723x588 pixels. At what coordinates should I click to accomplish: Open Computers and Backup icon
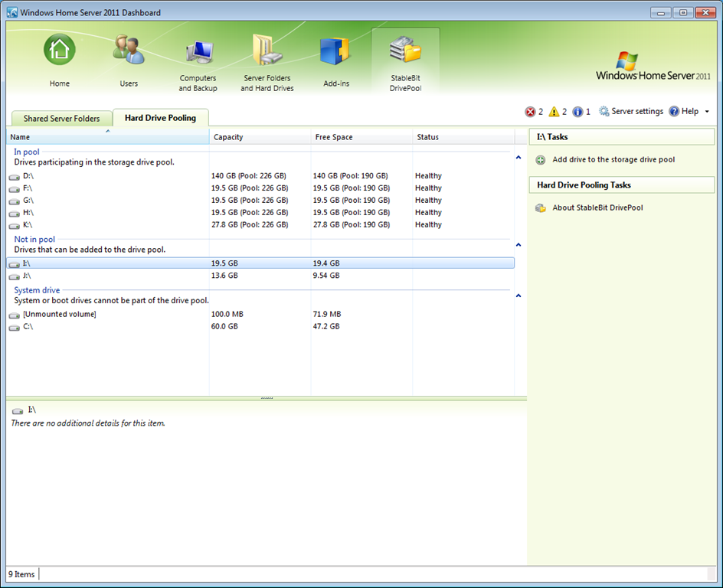[x=199, y=52]
